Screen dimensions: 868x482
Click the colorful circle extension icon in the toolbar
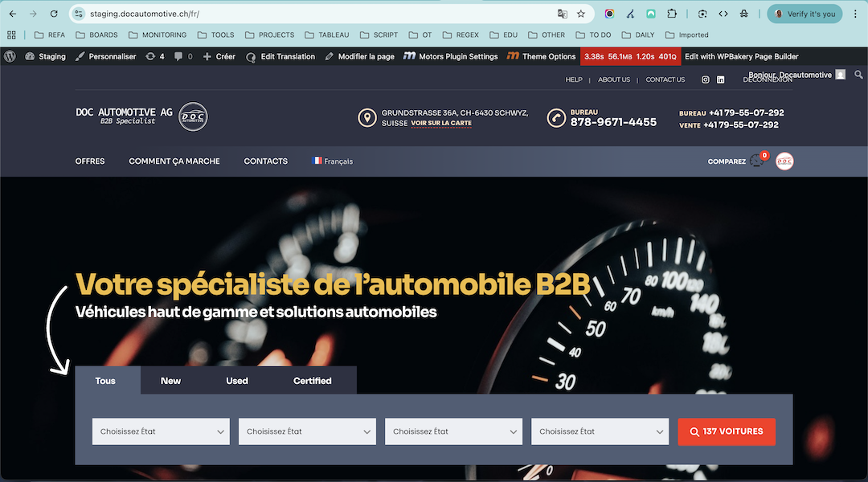point(609,14)
